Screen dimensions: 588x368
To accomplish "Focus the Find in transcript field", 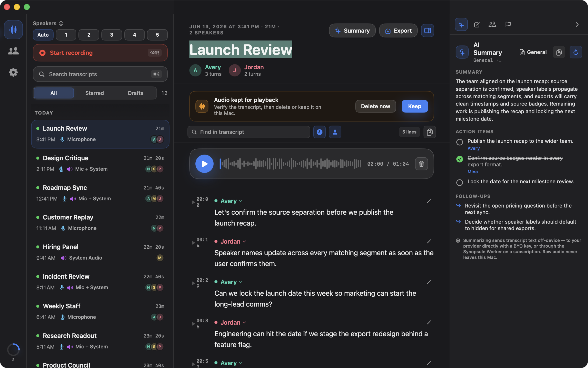I will click(248, 132).
